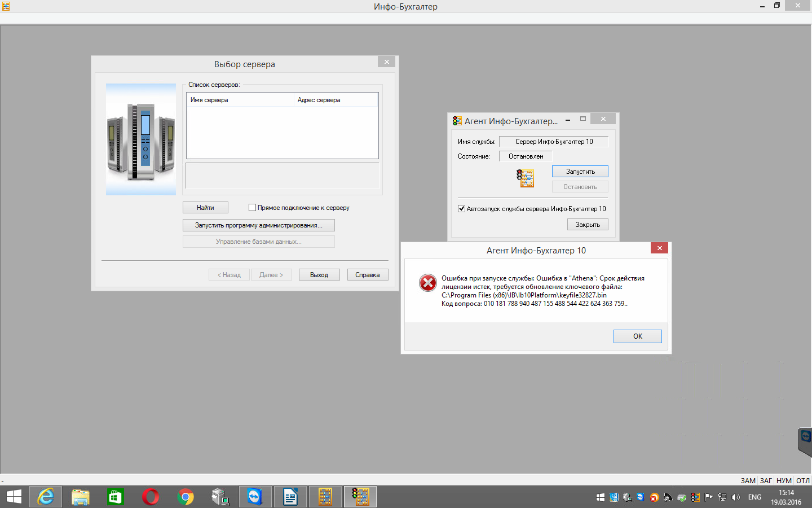Click the abacus icon inside Агент window
Screen dimensions: 812x508
click(x=525, y=178)
